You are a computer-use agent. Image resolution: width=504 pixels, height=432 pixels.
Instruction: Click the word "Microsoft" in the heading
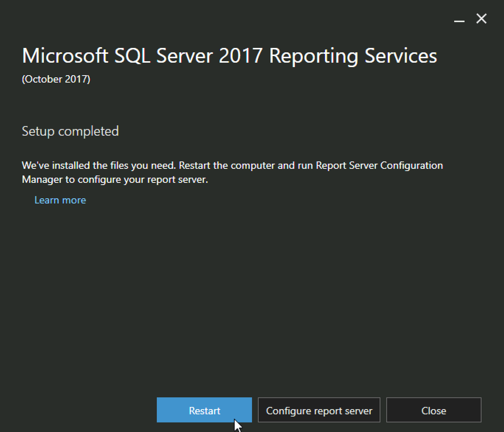click(x=65, y=56)
